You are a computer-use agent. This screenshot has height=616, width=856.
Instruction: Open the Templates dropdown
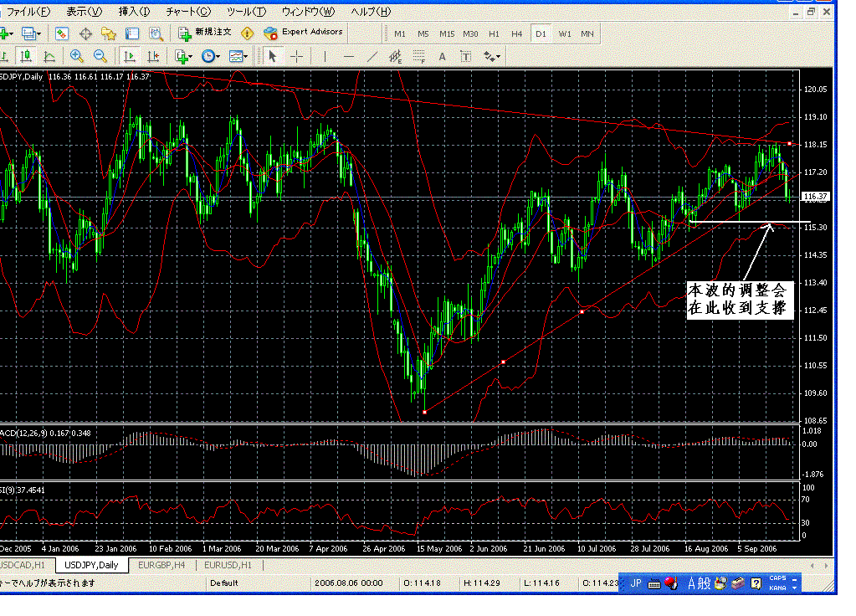(238, 56)
